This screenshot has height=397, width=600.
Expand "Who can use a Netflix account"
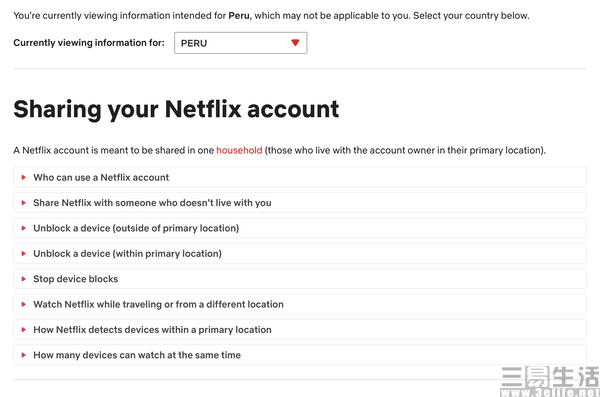pyautogui.click(x=300, y=177)
